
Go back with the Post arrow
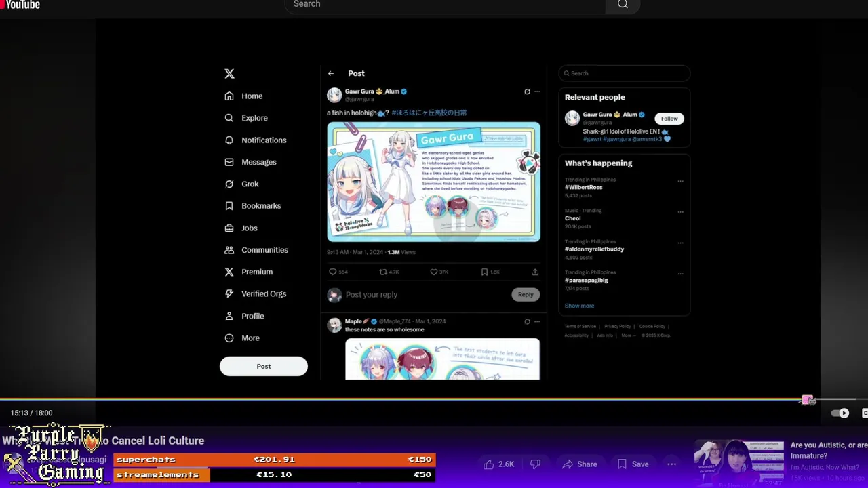coord(331,73)
